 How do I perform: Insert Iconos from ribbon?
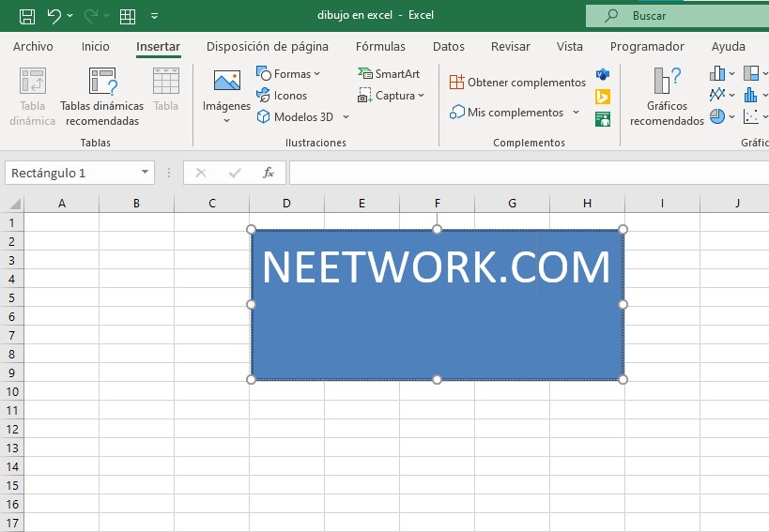[282, 96]
